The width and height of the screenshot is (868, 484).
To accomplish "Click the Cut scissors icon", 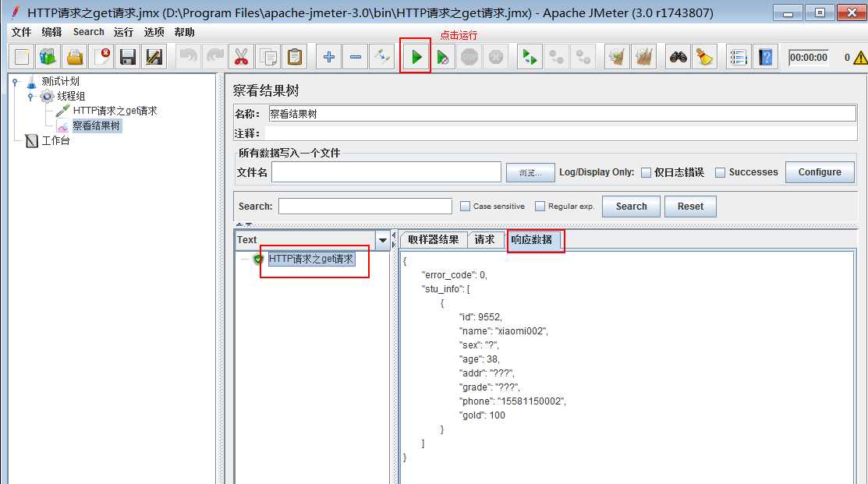I will point(241,57).
